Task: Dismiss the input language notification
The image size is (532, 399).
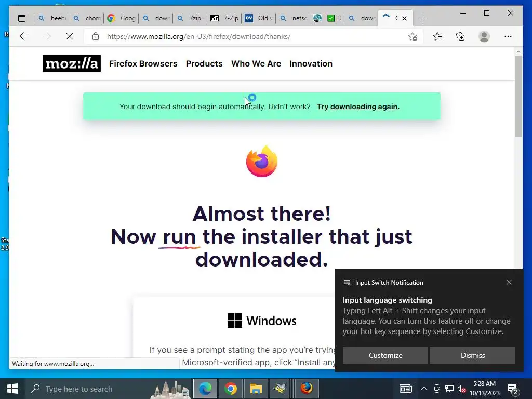Action: tap(473, 355)
